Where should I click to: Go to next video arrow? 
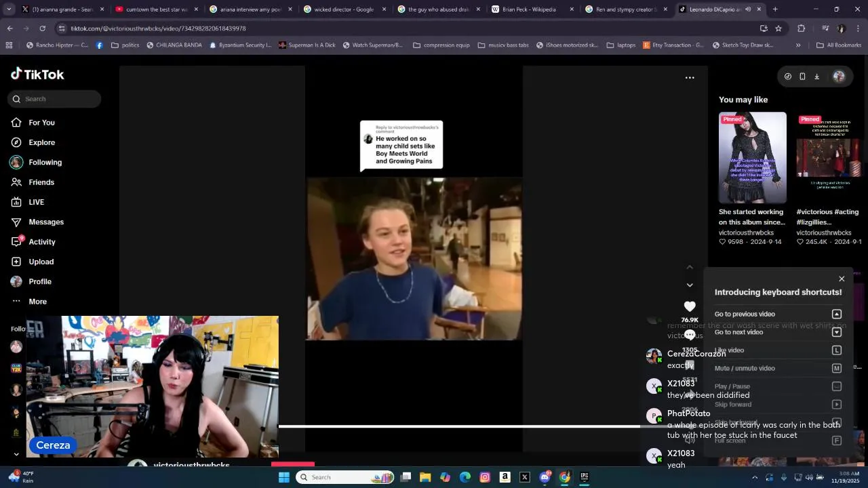(x=690, y=285)
